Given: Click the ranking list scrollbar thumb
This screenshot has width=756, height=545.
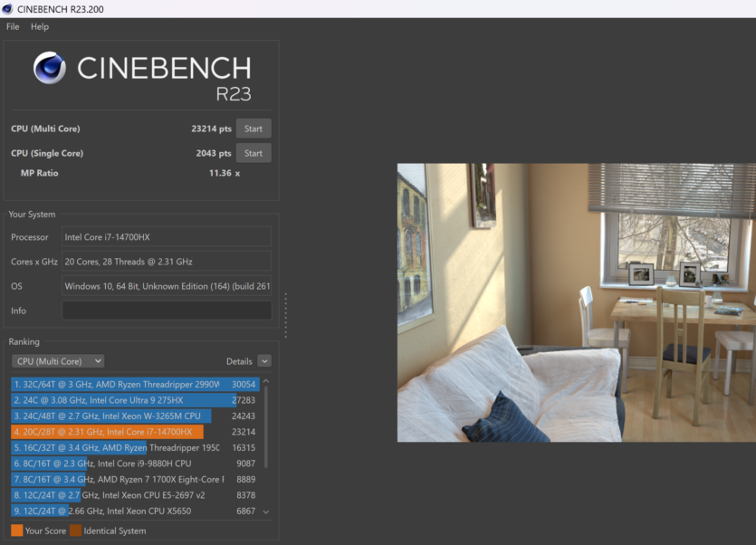Looking at the screenshot, I should (x=265, y=426).
